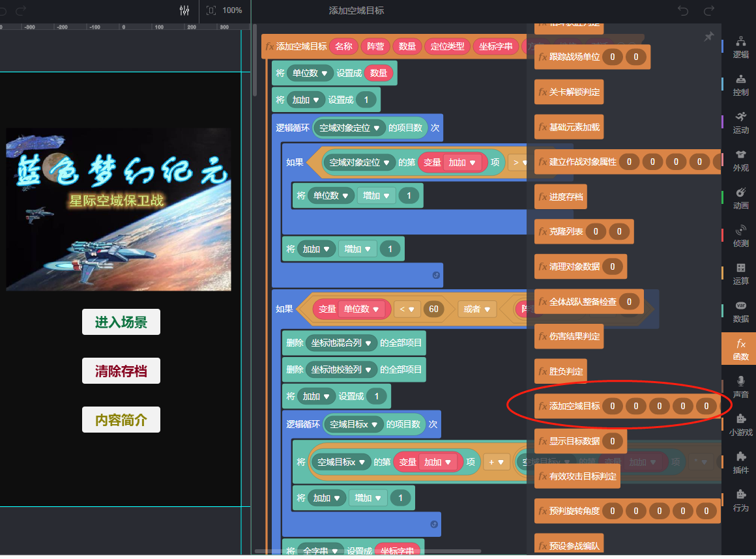Click the 内容简介 stage button
The width and height of the screenshot is (756, 559).
coord(121,420)
